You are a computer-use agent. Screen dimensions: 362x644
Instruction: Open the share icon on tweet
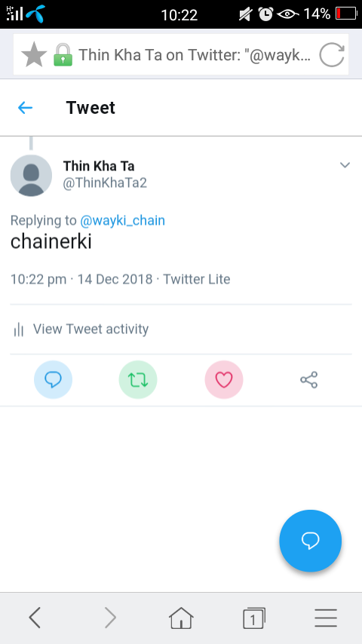[309, 380]
